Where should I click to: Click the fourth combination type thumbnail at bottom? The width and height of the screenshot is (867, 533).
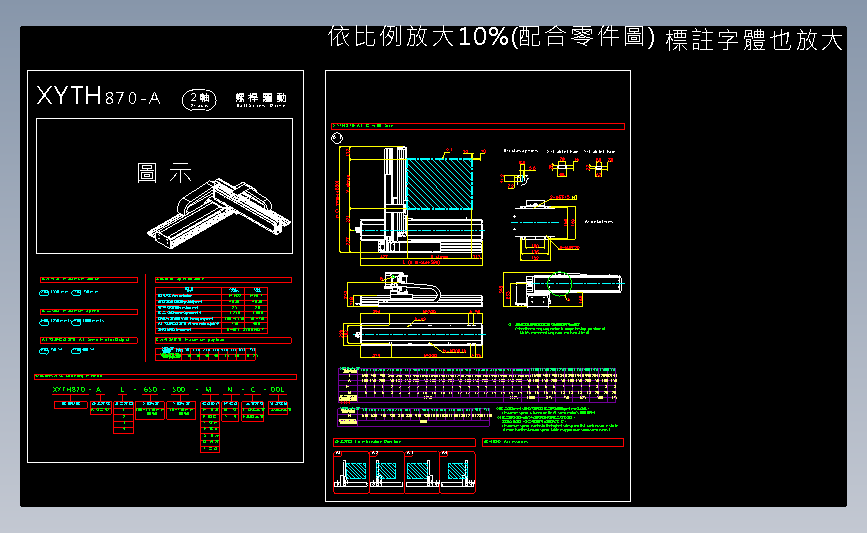coord(458,472)
